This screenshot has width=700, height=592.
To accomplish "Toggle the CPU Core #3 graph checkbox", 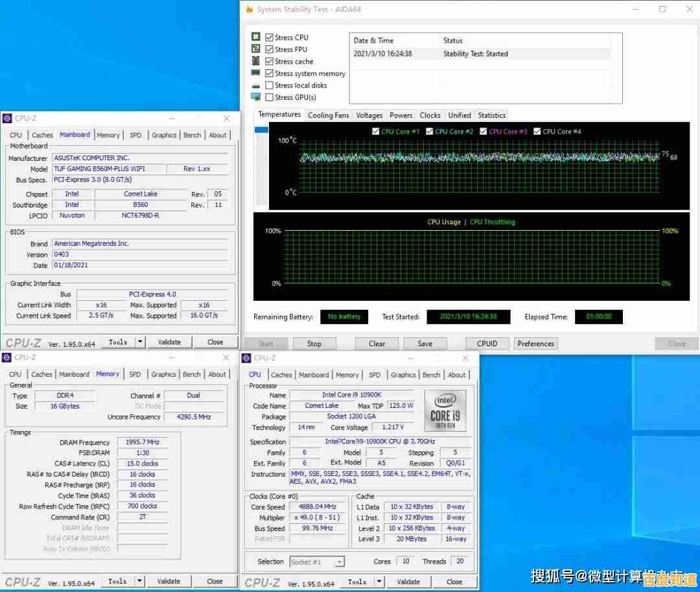I will click(484, 132).
